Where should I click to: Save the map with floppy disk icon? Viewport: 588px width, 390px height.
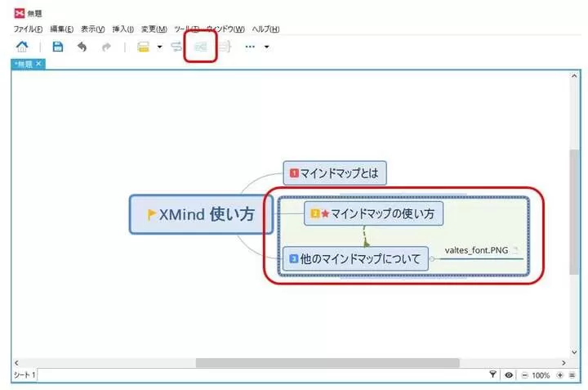click(58, 47)
